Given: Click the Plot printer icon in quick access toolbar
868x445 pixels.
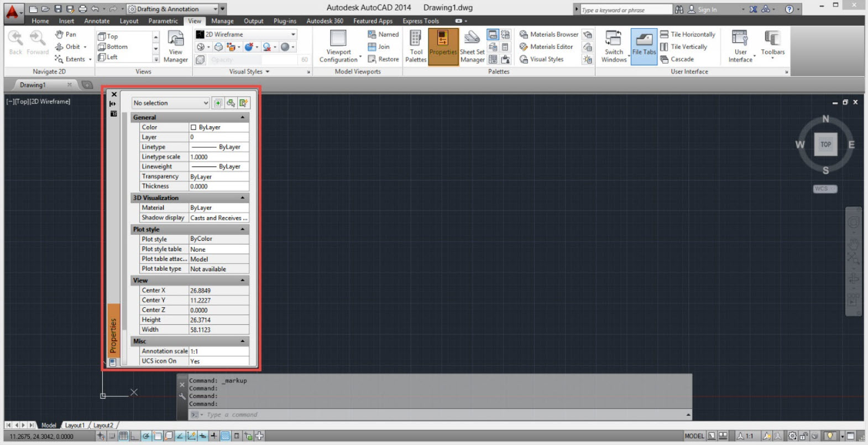Looking at the screenshot, I should (82, 9).
